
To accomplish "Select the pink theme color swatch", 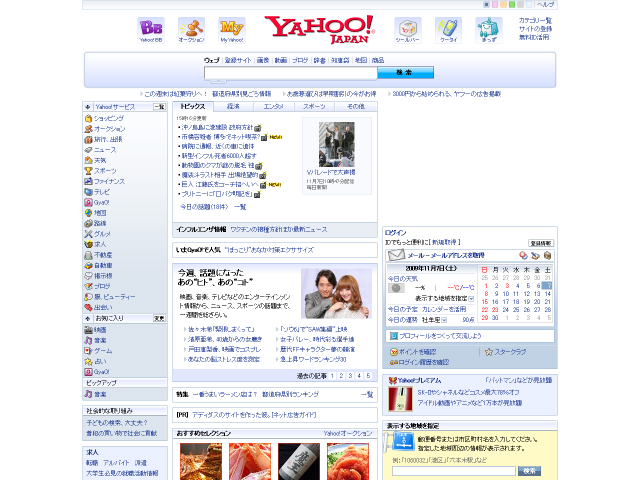I will pos(495,4).
